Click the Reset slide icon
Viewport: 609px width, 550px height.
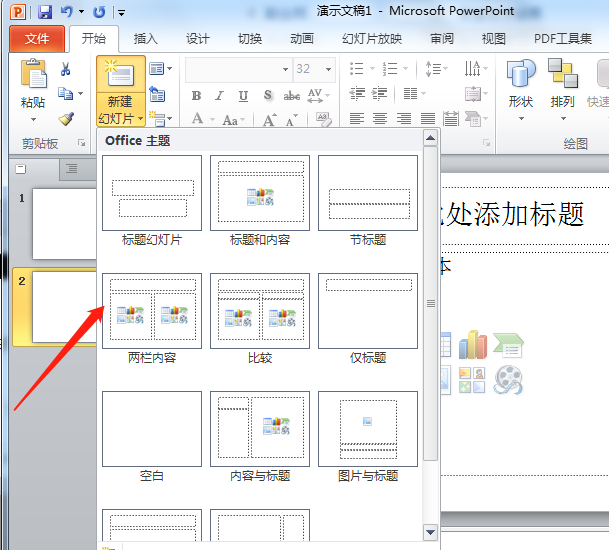[157, 94]
